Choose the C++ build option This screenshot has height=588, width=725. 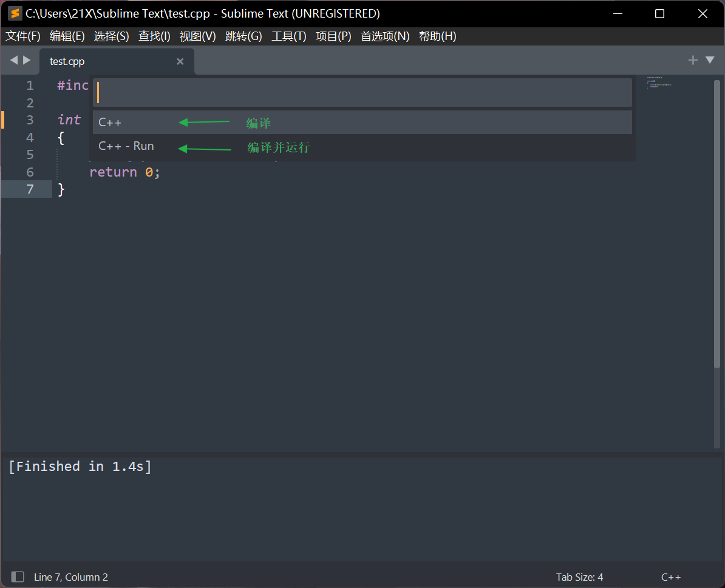[362, 123]
